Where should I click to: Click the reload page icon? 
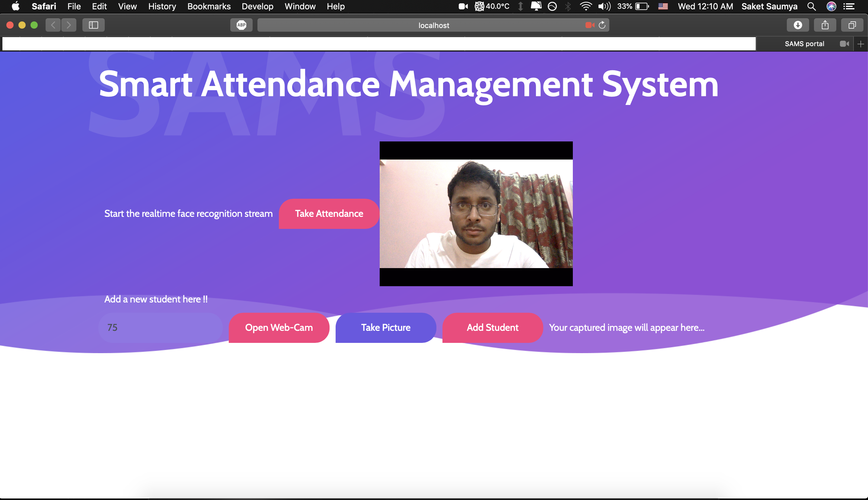pos(602,25)
